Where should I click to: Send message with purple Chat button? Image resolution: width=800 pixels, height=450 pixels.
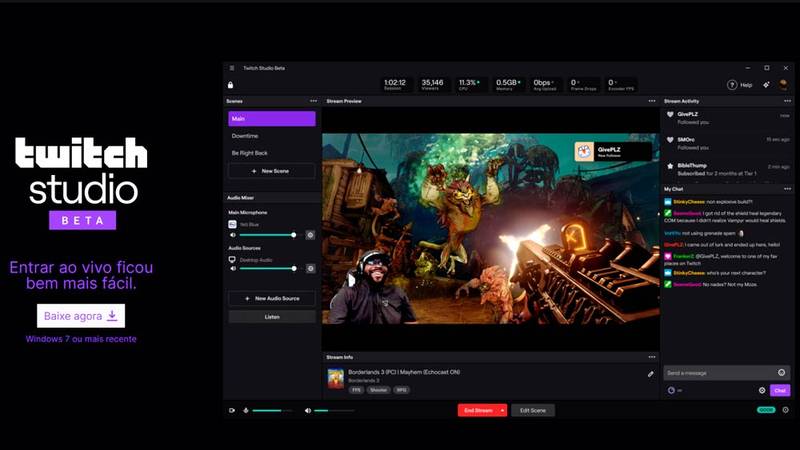(x=780, y=390)
